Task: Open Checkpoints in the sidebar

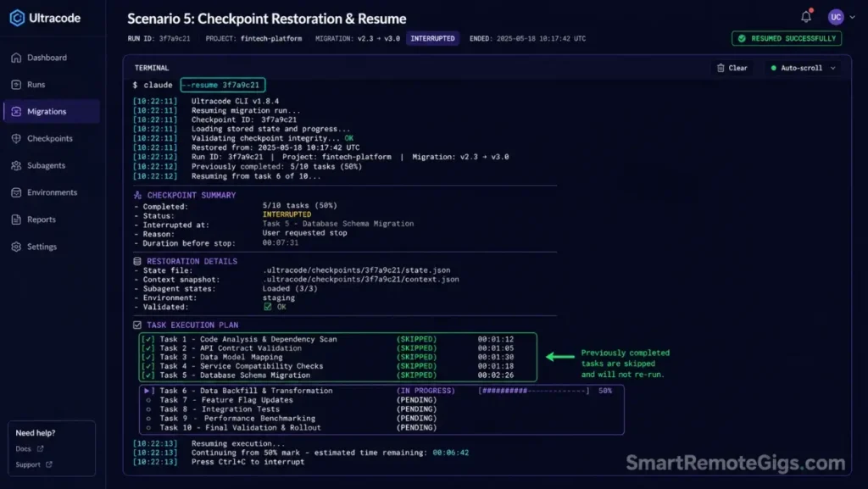Action: click(x=52, y=138)
